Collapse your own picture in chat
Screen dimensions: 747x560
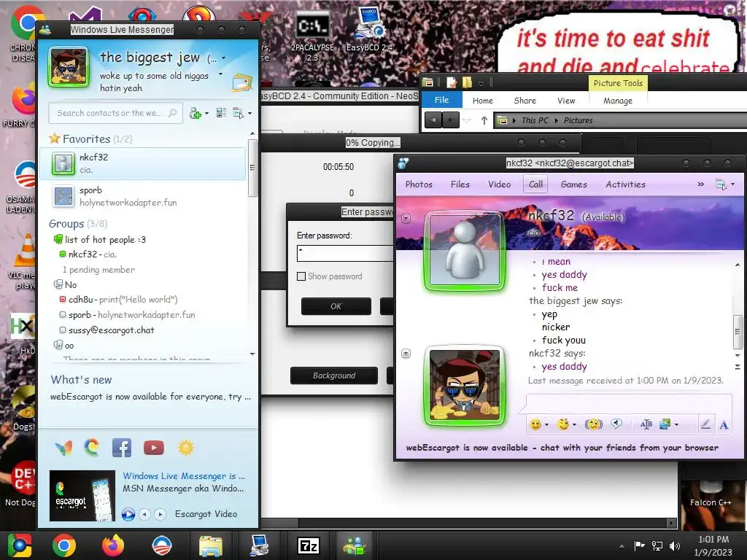pos(406,354)
